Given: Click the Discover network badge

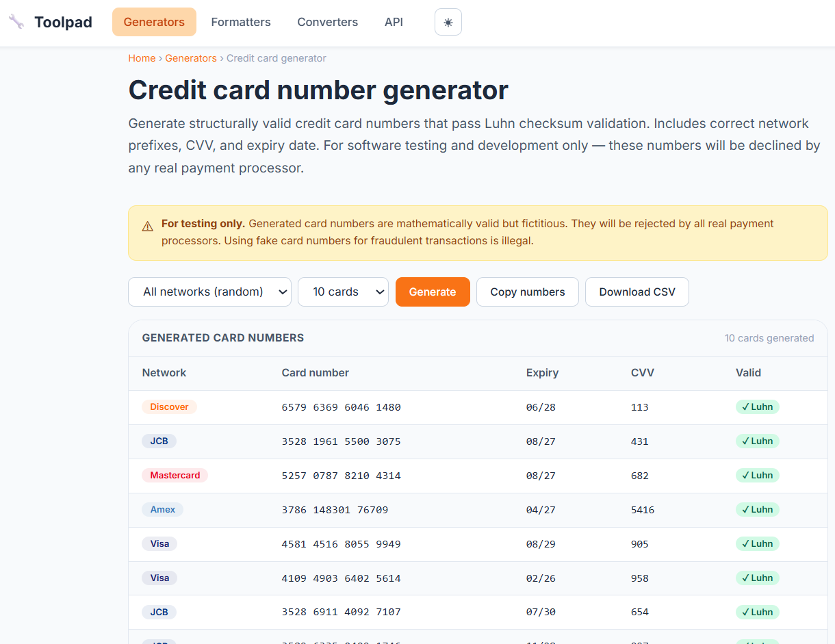Looking at the screenshot, I should pyautogui.click(x=169, y=407).
